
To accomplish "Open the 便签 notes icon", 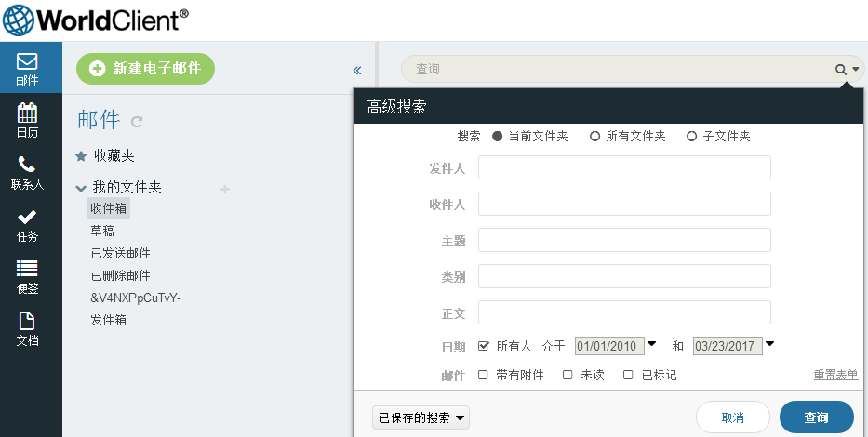I will point(27,268).
